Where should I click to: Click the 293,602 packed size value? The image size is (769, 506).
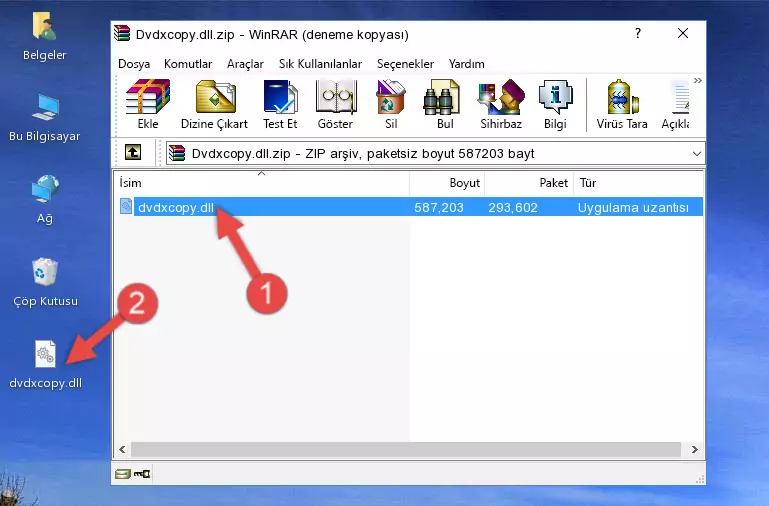pyautogui.click(x=513, y=207)
